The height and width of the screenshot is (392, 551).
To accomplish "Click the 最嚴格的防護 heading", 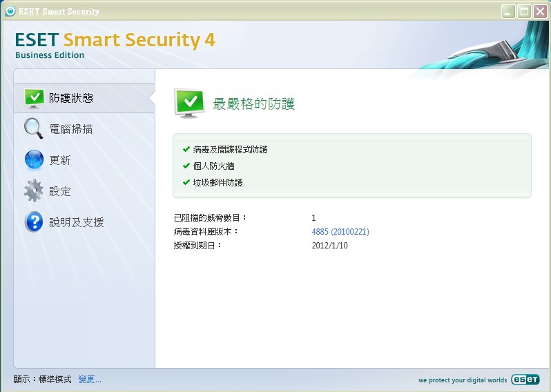I will pyautogui.click(x=253, y=104).
